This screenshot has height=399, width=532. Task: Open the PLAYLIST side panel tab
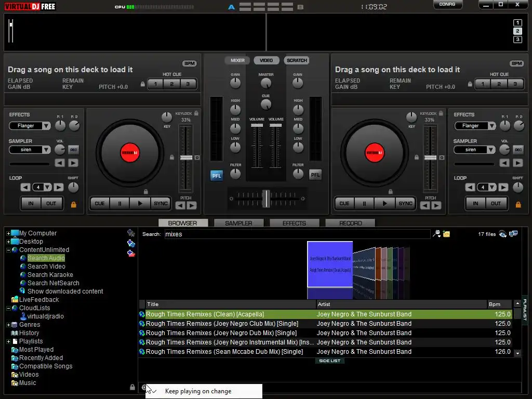click(525, 310)
